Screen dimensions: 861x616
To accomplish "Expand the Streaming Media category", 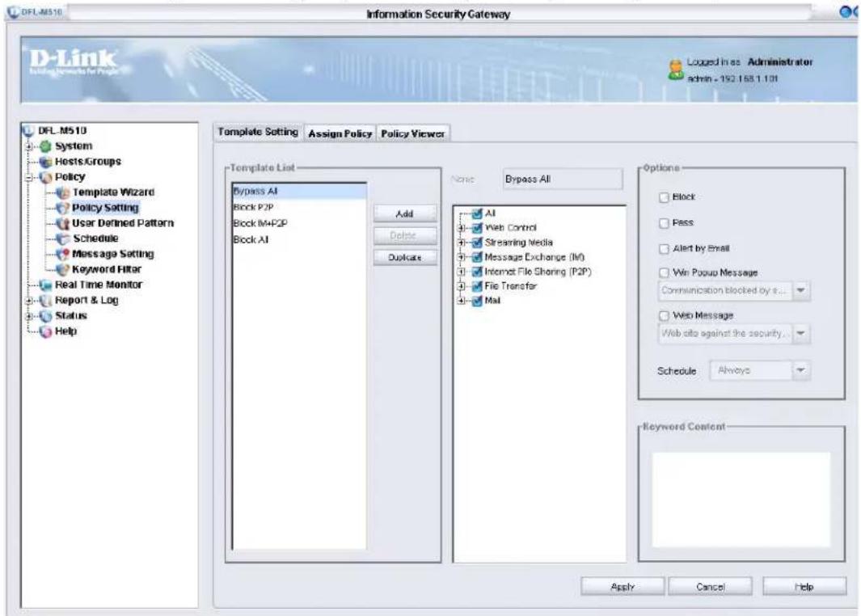I will tap(462, 243).
